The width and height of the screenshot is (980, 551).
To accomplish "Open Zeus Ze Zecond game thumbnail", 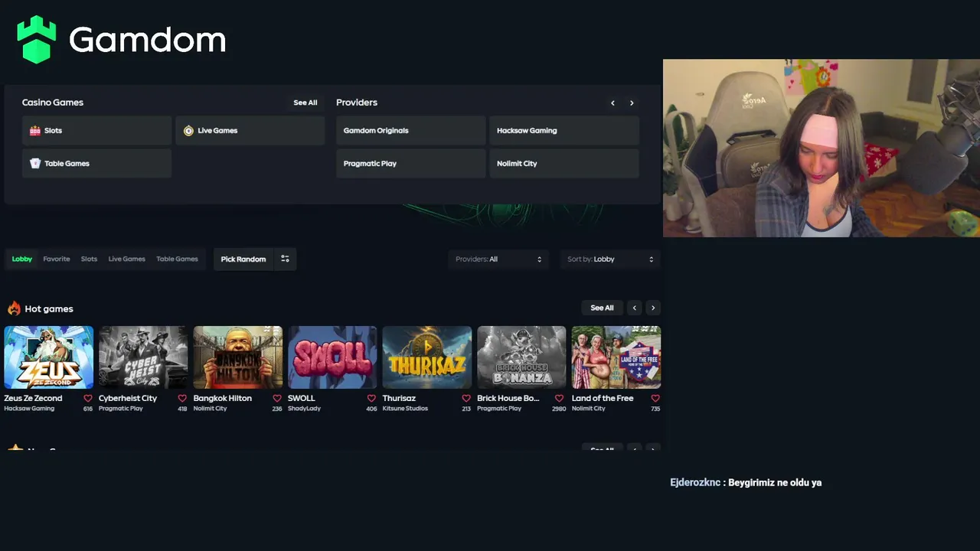I will 49,357.
